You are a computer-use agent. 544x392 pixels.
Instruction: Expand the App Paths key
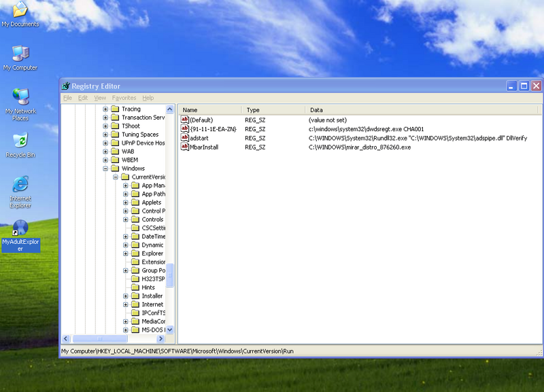[x=125, y=194]
